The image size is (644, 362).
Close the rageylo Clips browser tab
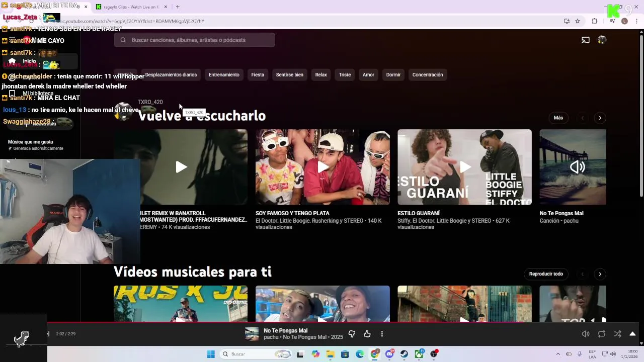tap(166, 7)
